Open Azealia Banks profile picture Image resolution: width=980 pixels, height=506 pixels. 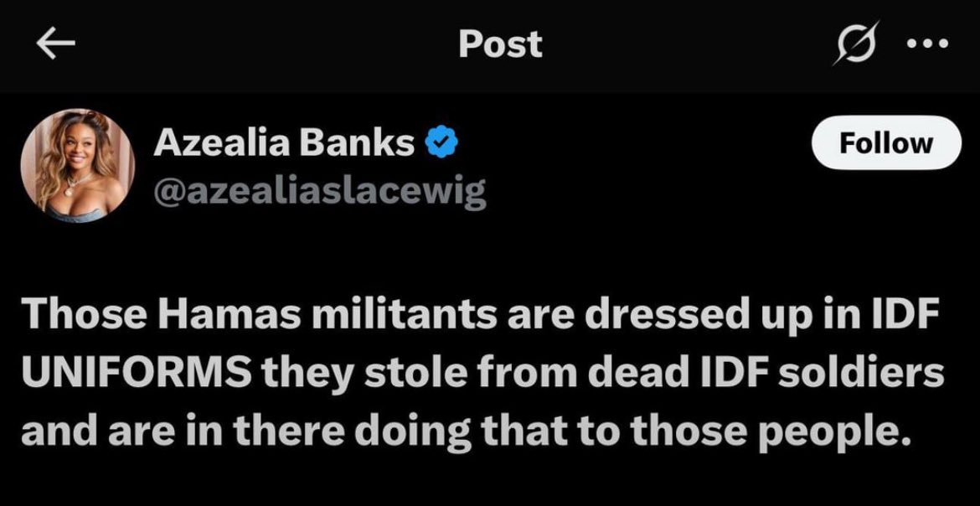click(x=78, y=166)
